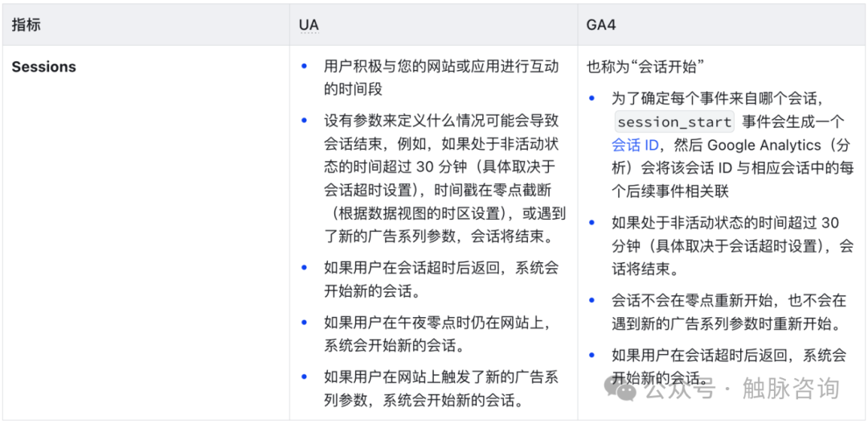Click the 也称为"会话开始" text in GA4 column
Viewport: 868px width, 424px height.
coord(646,68)
